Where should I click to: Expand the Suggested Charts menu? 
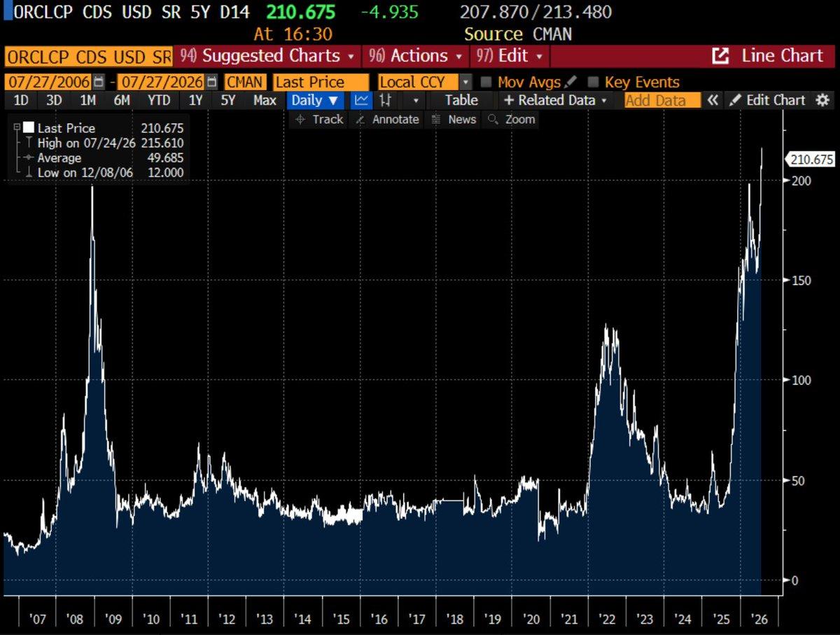point(267,56)
